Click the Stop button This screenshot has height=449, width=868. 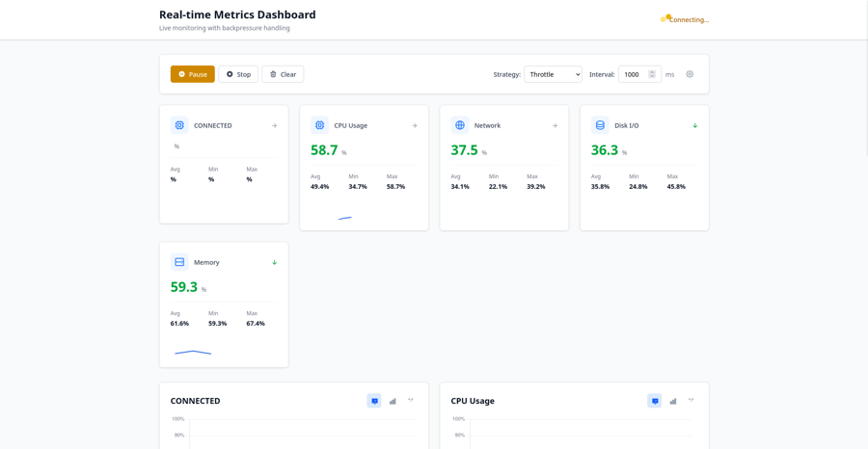coord(238,74)
